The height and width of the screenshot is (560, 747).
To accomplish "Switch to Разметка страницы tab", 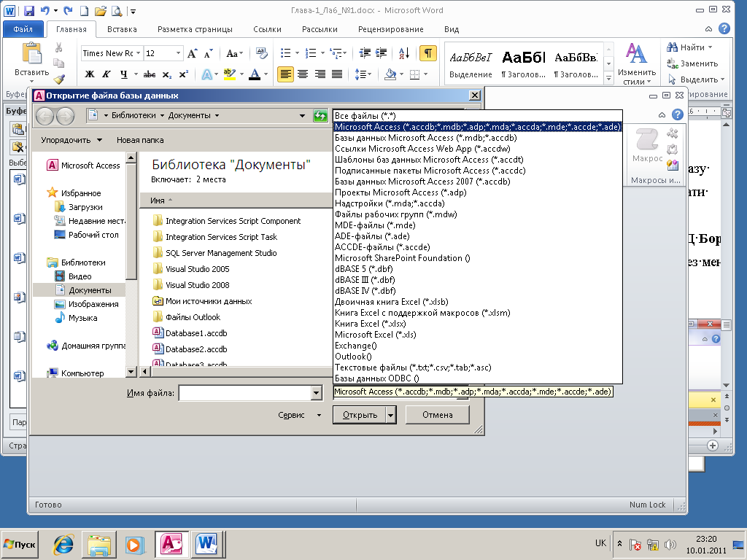I will 195,29.
